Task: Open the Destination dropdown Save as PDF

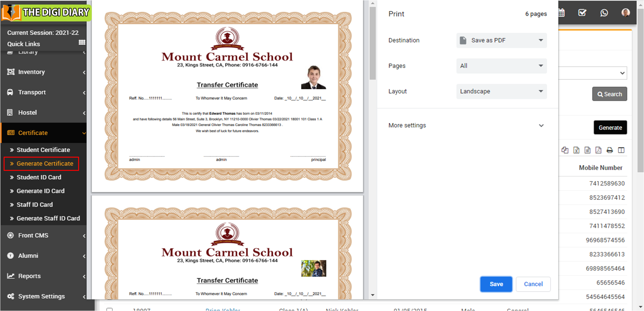Action: pyautogui.click(x=501, y=40)
